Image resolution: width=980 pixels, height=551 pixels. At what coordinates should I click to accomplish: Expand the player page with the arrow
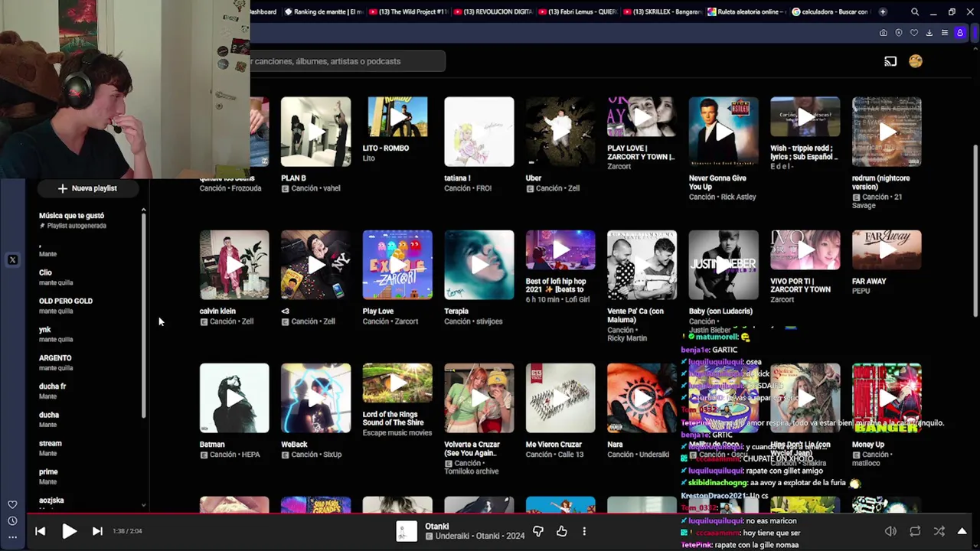click(x=962, y=531)
